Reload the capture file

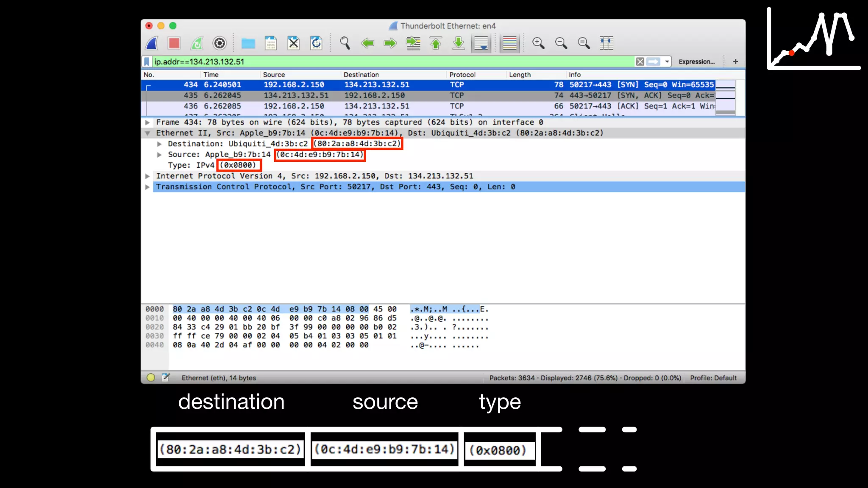point(316,43)
